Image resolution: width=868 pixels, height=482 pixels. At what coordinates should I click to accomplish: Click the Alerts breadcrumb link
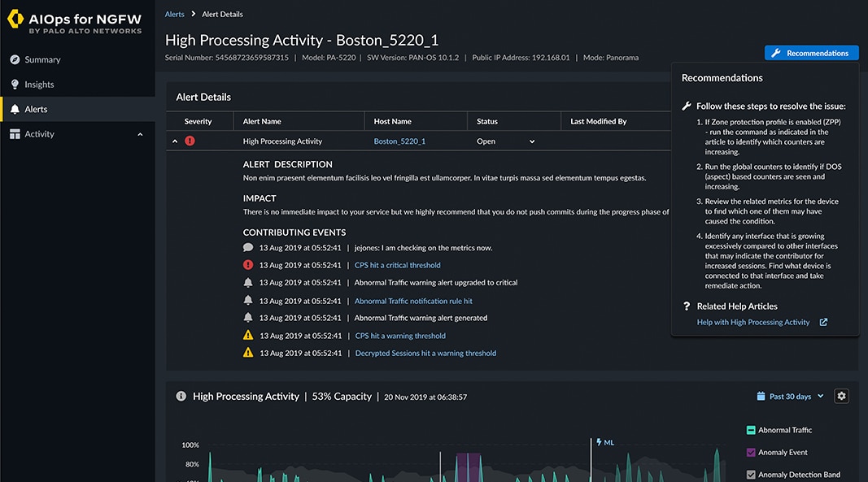tap(174, 14)
